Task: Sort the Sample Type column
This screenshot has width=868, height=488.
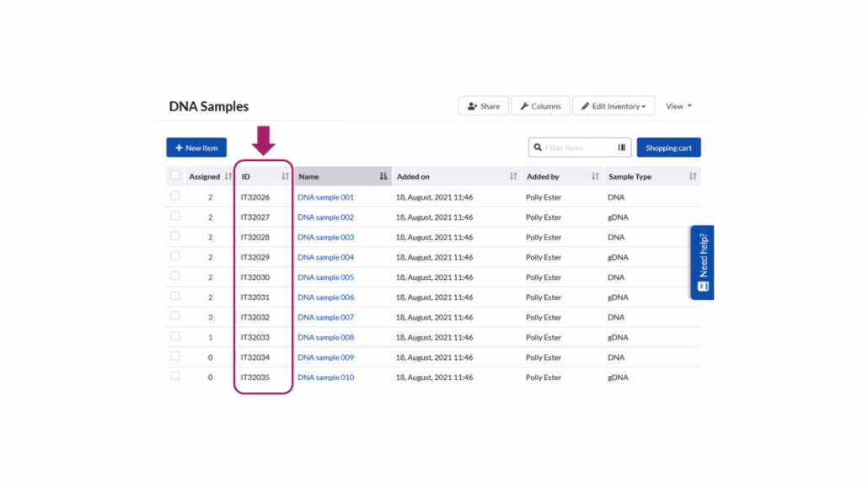Action: [693, 177]
